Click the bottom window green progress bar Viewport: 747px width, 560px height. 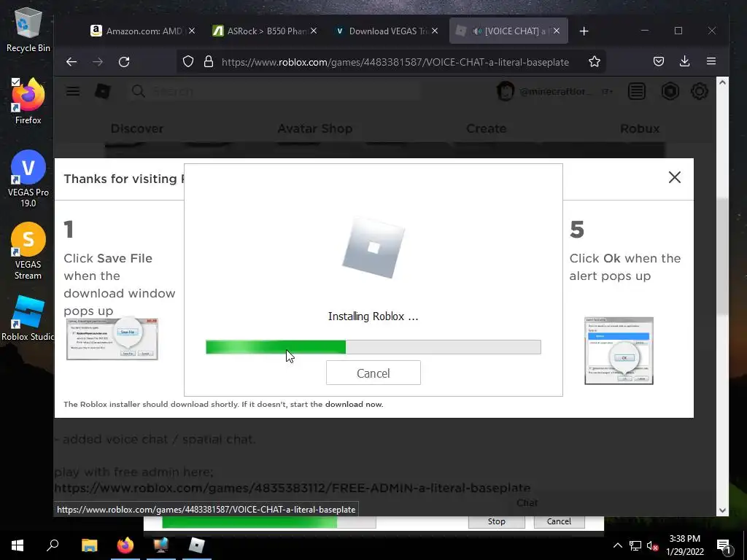pyautogui.click(x=269, y=522)
